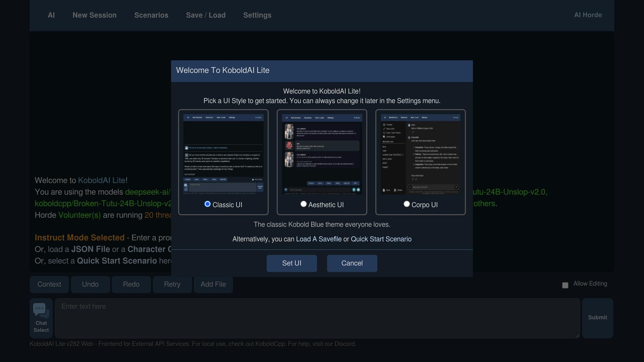Click 'The classic Kobold Blue theme' description
The image size is (644, 362).
322,225
